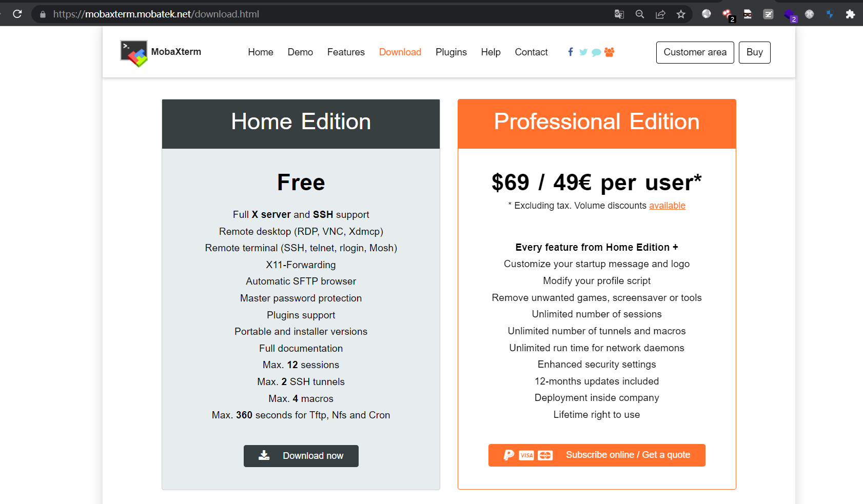Click the Buy button
This screenshot has width=863, height=504.
pyautogui.click(x=754, y=52)
